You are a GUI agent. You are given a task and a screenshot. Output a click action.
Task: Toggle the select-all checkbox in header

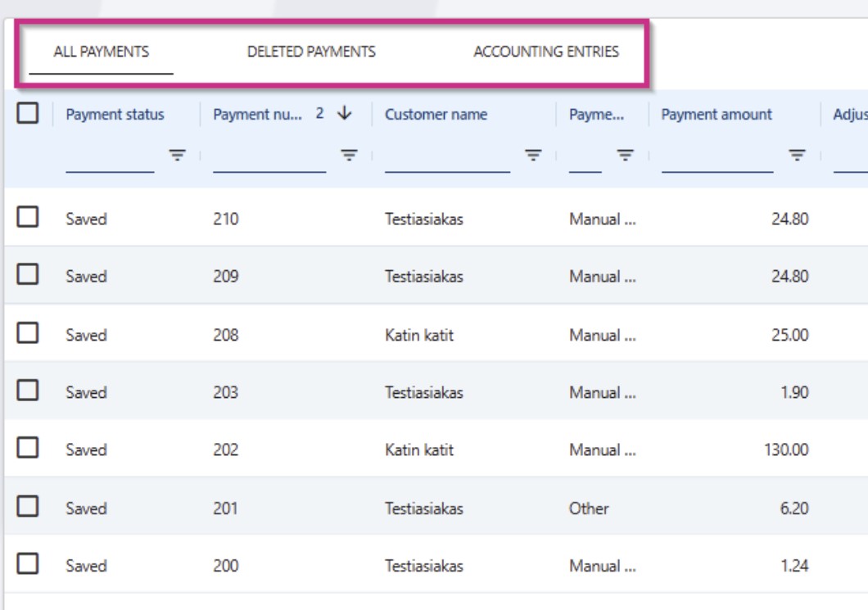28,113
